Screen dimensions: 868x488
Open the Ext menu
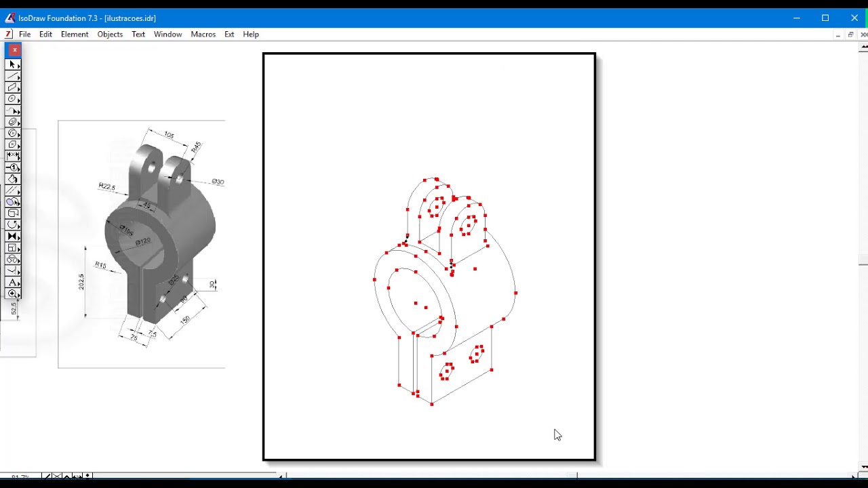coord(229,34)
